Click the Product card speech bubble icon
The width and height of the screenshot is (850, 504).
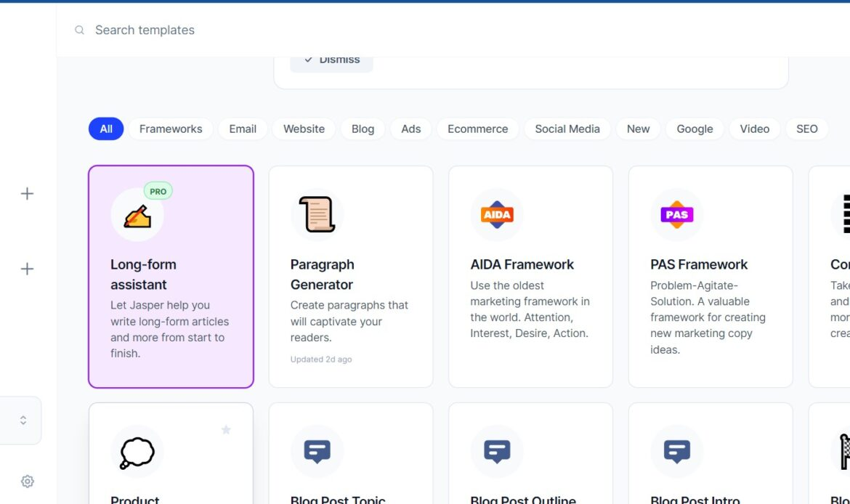coord(137,452)
